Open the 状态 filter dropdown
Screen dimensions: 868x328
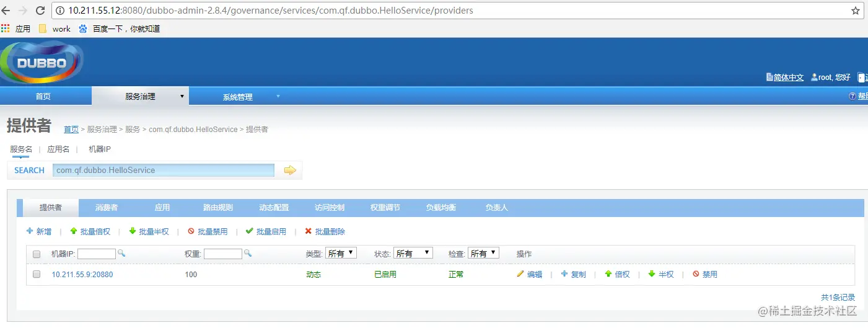coord(413,253)
